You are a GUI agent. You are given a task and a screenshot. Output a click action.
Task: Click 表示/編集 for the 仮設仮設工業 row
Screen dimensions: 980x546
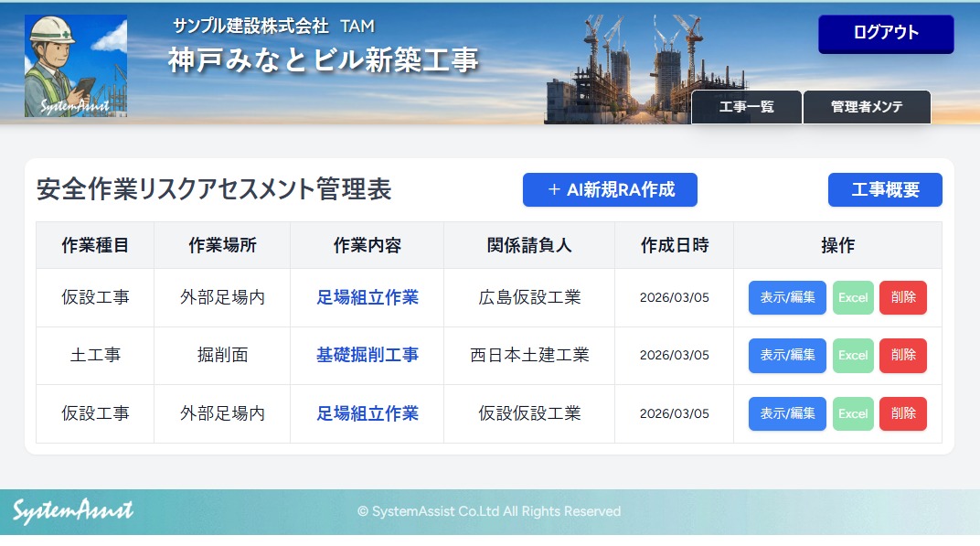[786, 413]
